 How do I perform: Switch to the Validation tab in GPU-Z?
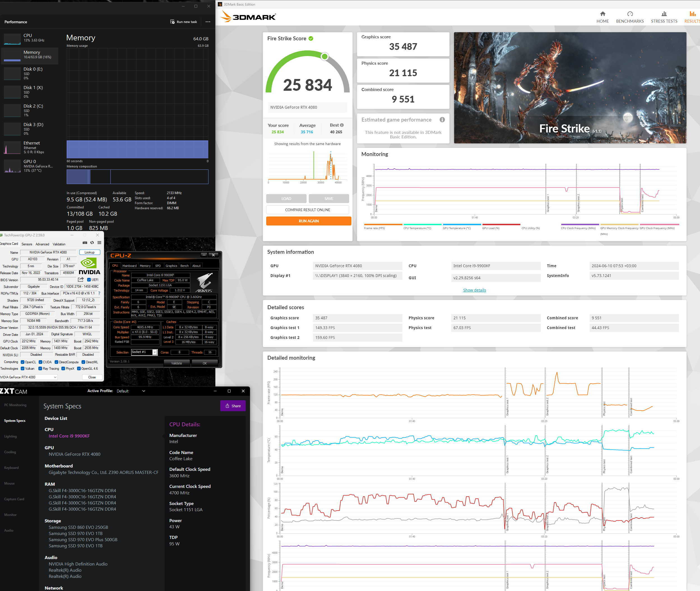(x=59, y=244)
